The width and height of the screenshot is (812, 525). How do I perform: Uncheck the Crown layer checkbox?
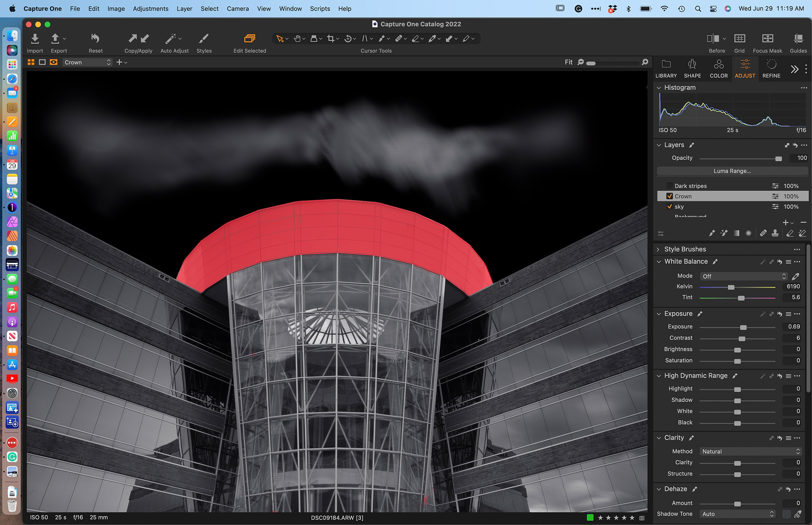coord(669,196)
